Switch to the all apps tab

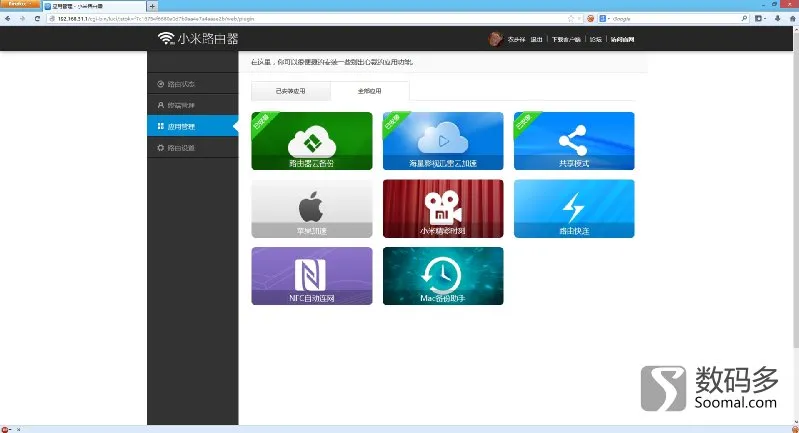coord(369,91)
